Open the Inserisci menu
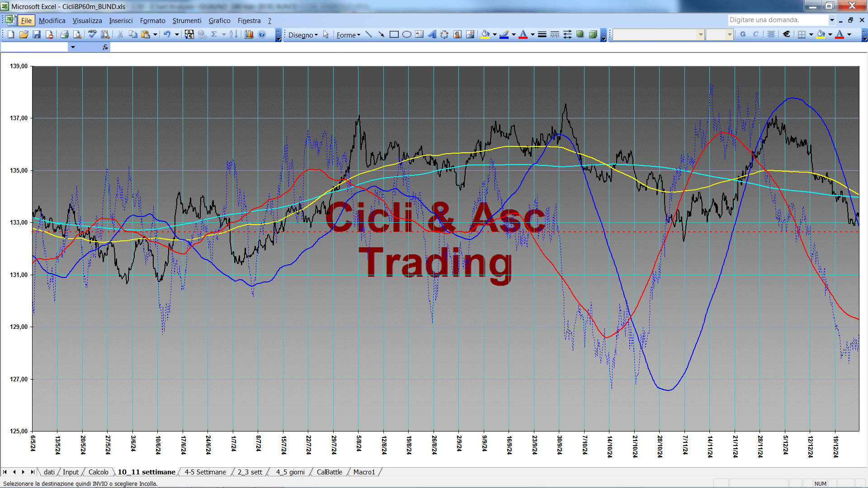 (121, 20)
